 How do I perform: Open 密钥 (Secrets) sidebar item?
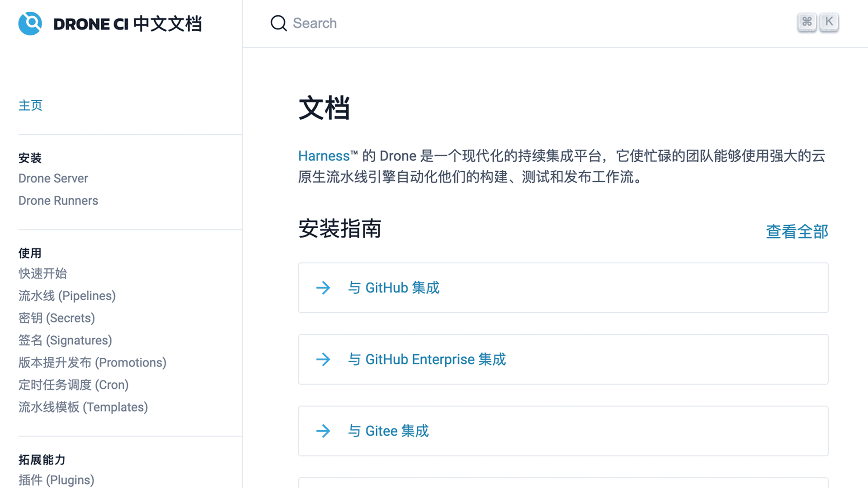pyautogui.click(x=57, y=318)
